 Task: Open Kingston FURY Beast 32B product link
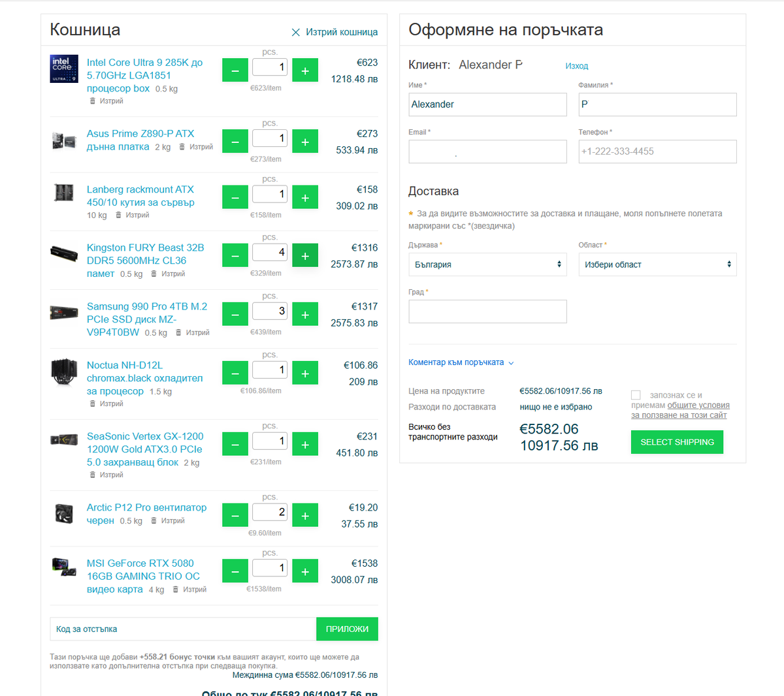point(145,261)
